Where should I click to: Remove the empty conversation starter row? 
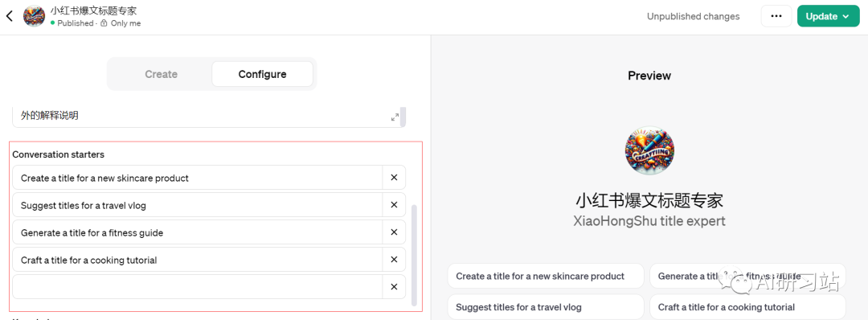click(394, 287)
